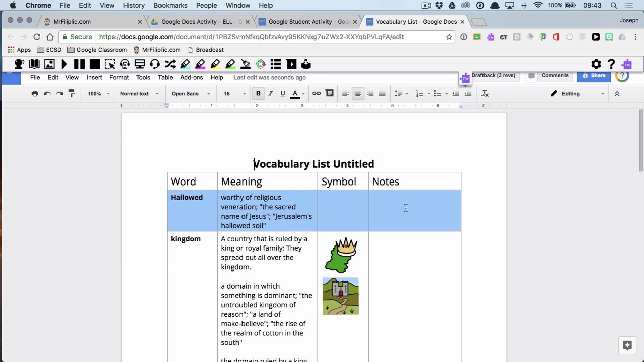Open the Open Sans font dropdown
The height and width of the screenshot is (362, 644).
pos(190,94)
